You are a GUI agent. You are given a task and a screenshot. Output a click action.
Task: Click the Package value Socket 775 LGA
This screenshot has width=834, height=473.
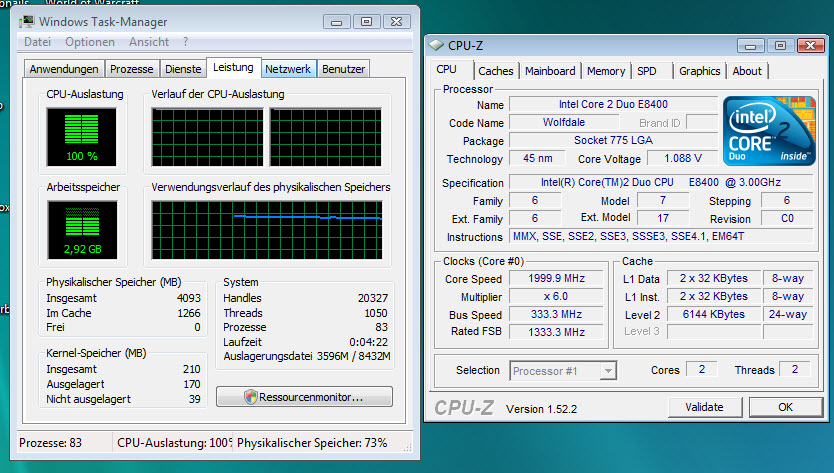tap(613, 140)
